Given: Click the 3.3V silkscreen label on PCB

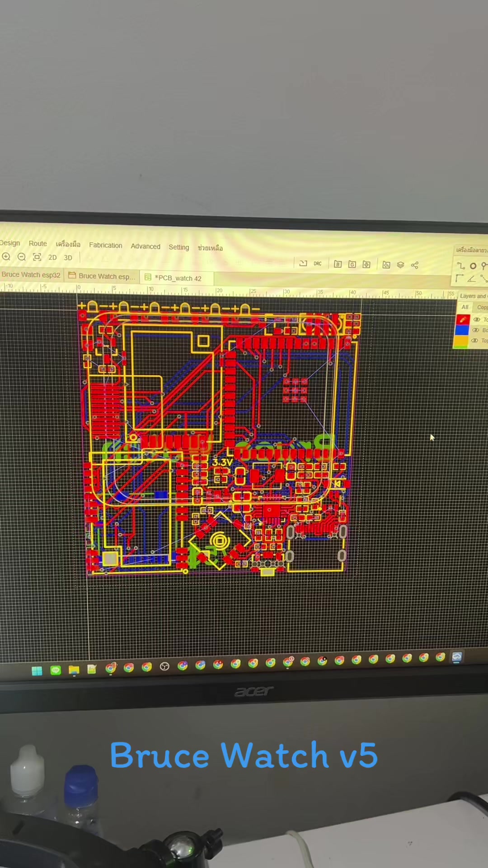Looking at the screenshot, I should tap(222, 462).
